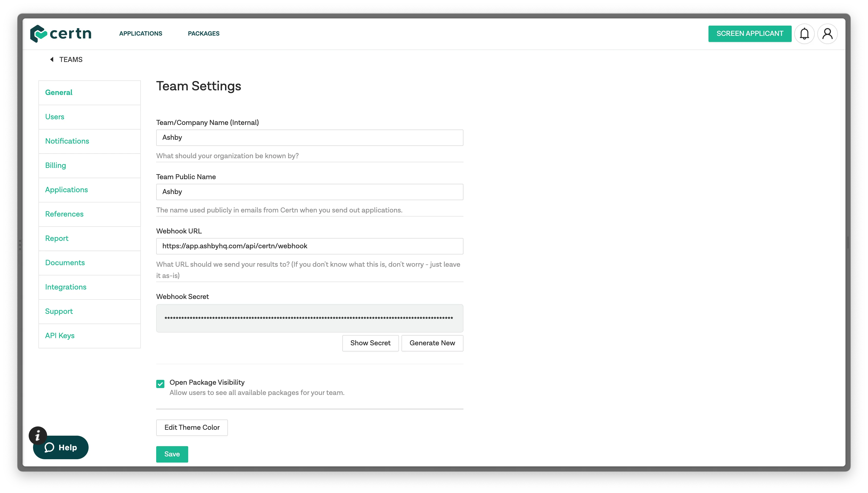Click the Generate New button
Viewport: 868px width, 493px height.
[x=432, y=343]
